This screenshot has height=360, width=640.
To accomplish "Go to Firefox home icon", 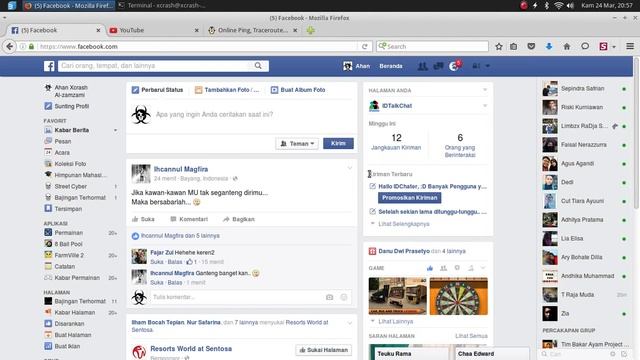I will (x=567, y=47).
